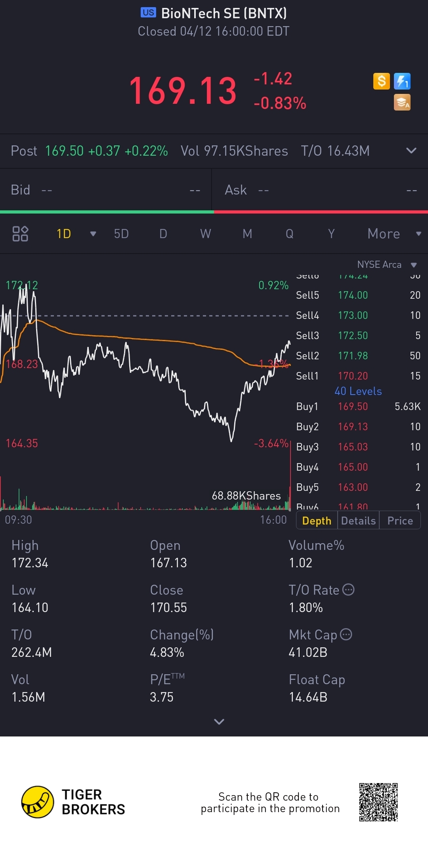
Task: Tap the blue lightning bolt icon
Action: pos(402,81)
